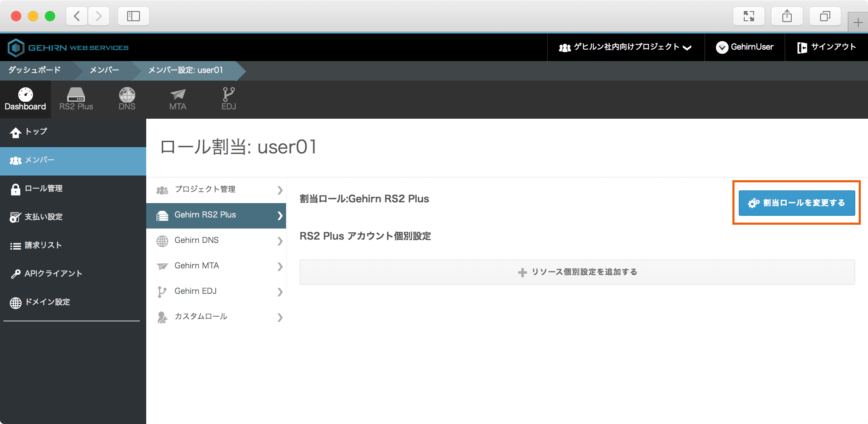Viewport: 868px width, 424px height.
Task: Click the サインアウト link
Action: [826, 47]
